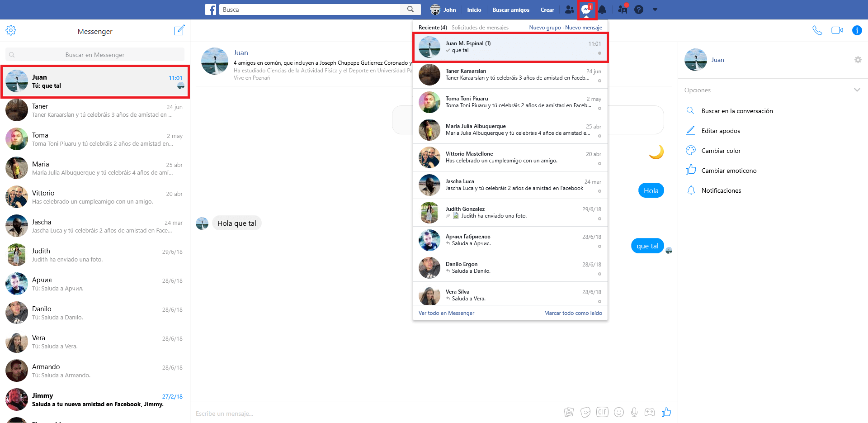Screen dimensions: 868x423
Task: Click Crear in top bar
Action: click(547, 10)
